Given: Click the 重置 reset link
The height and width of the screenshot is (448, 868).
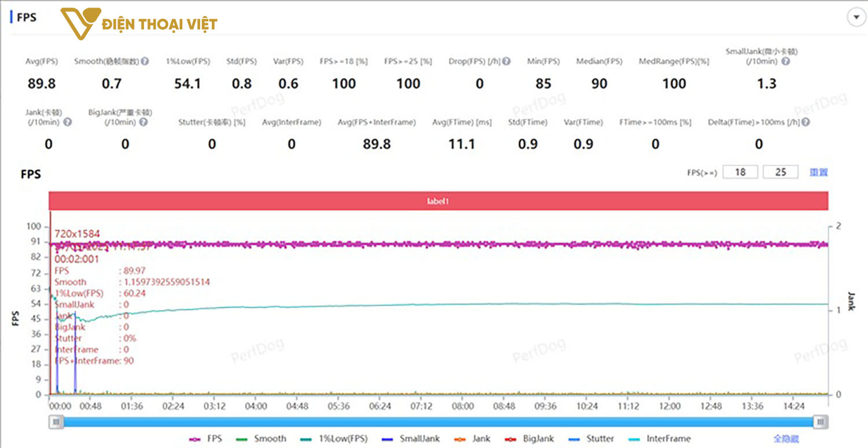Looking at the screenshot, I should coord(818,172).
